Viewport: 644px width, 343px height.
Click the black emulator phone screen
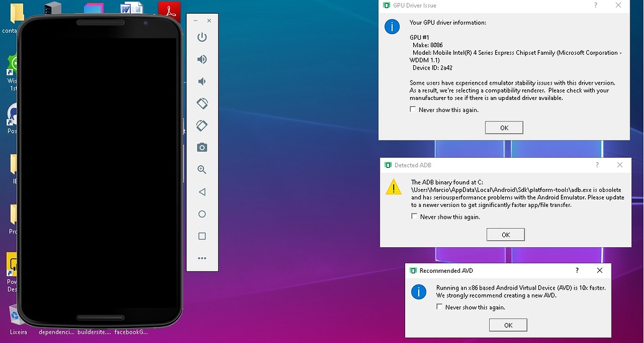click(98, 172)
